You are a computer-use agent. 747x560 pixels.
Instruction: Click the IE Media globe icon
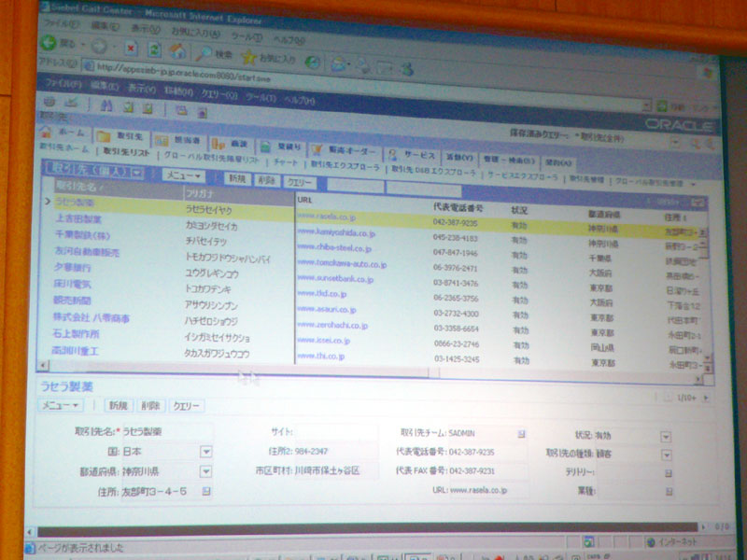coord(313,63)
